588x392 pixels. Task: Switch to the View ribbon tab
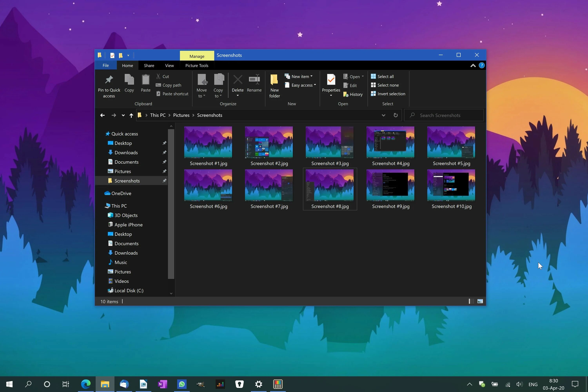(169, 65)
